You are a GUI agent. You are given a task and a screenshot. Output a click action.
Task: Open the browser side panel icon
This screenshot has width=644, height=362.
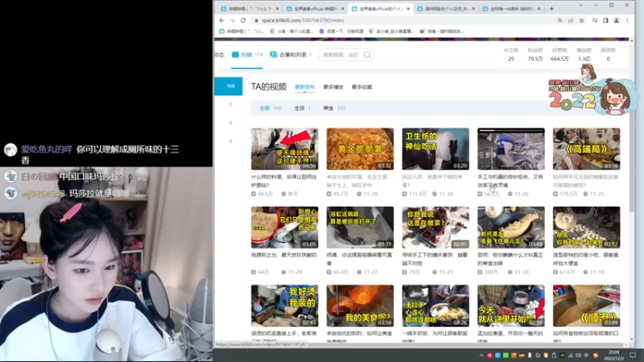click(605, 21)
